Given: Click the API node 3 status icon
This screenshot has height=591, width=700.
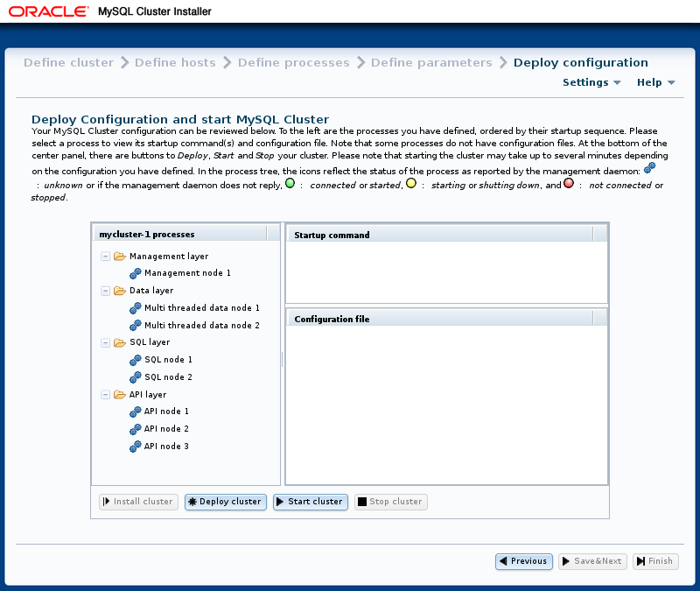Looking at the screenshot, I should point(135,447).
